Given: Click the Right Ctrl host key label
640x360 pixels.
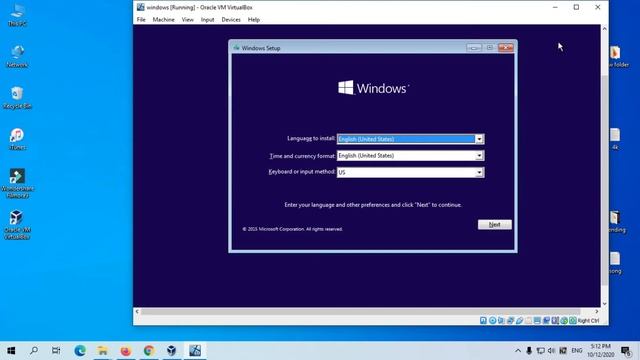Looking at the screenshot, I should [x=588, y=320].
